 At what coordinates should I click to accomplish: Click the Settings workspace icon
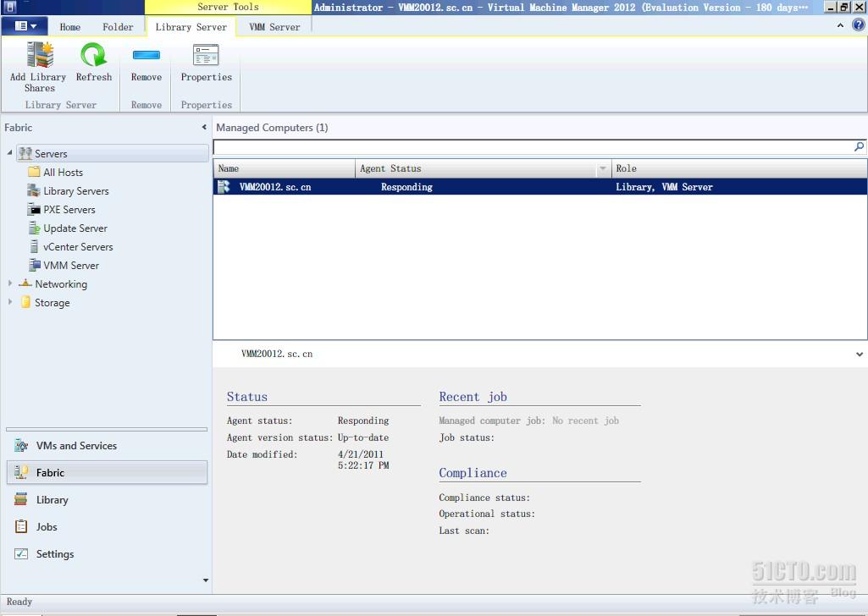(x=21, y=553)
